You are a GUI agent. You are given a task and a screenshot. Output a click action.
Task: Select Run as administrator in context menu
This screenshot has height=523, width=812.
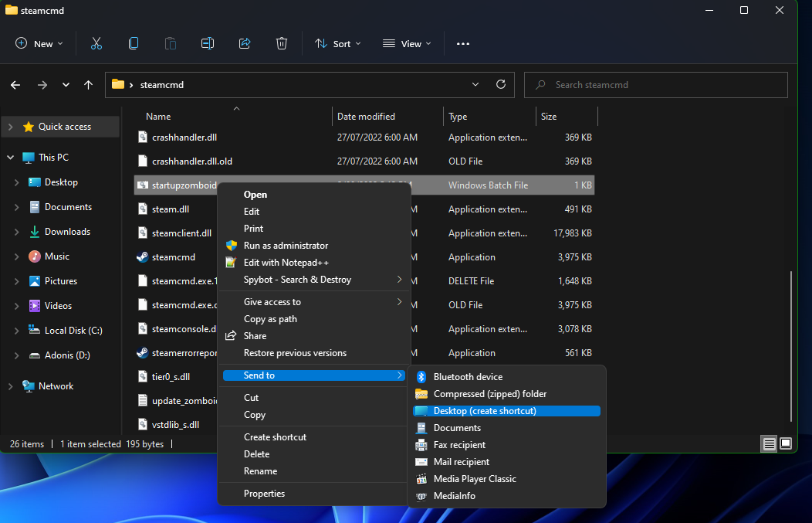[286, 246]
